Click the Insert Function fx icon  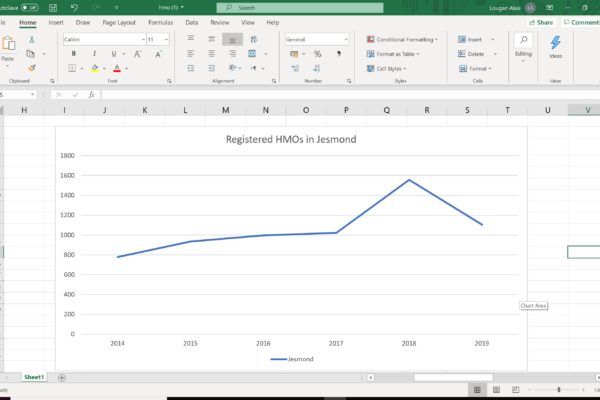(x=91, y=95)
